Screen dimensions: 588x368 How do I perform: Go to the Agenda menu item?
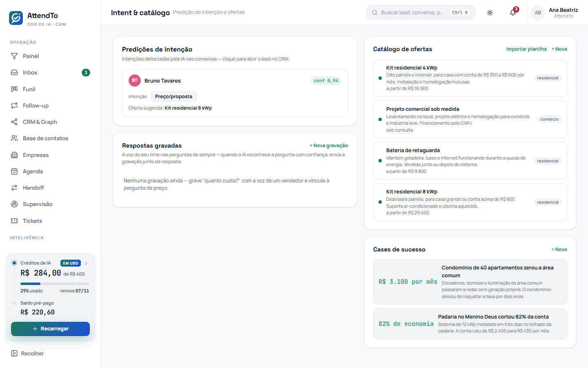(50, 171)
